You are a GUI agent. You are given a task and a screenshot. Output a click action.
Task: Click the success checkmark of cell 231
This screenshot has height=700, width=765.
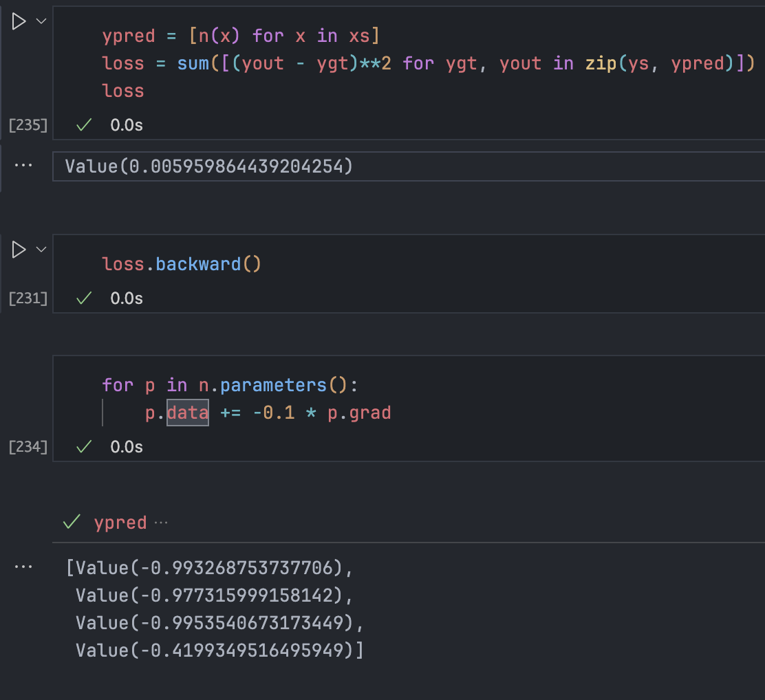(x=84, y=298)
